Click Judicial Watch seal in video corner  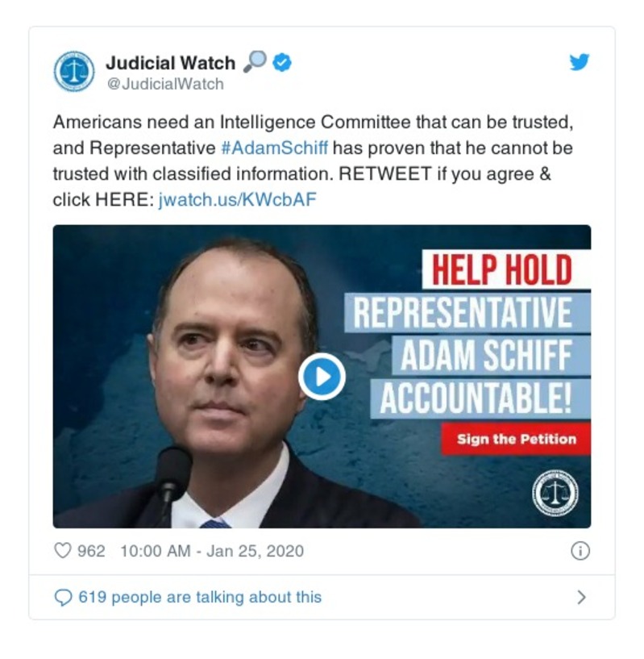coord(555,493)
